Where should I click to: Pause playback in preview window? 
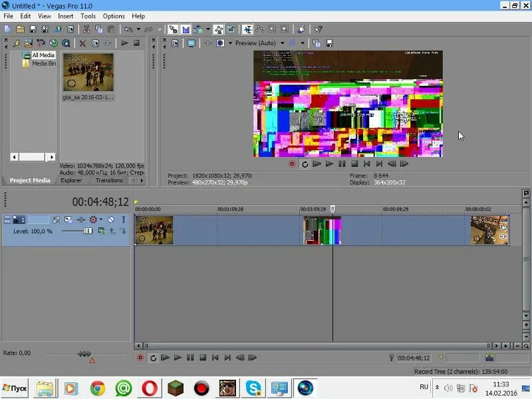[x=342, y=164]
